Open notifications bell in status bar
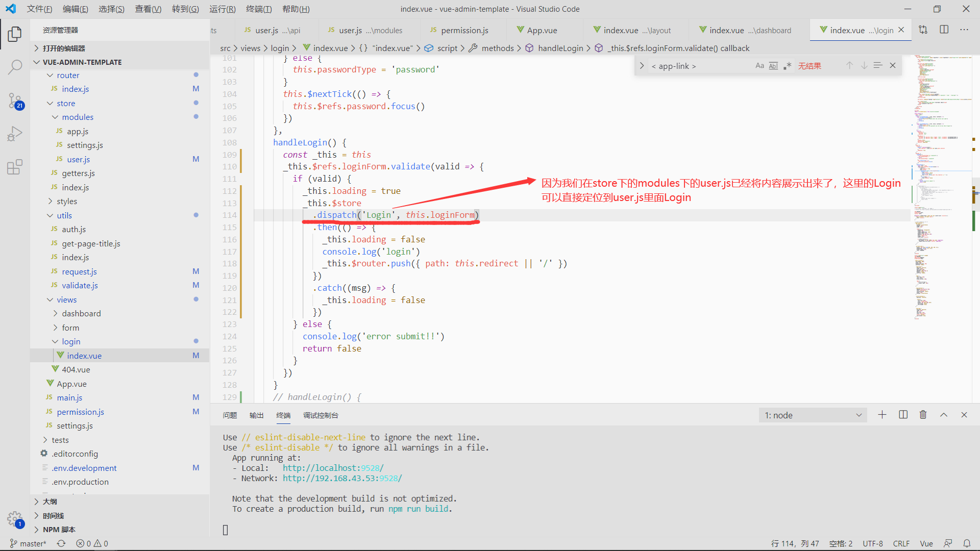 pos(967,543)
